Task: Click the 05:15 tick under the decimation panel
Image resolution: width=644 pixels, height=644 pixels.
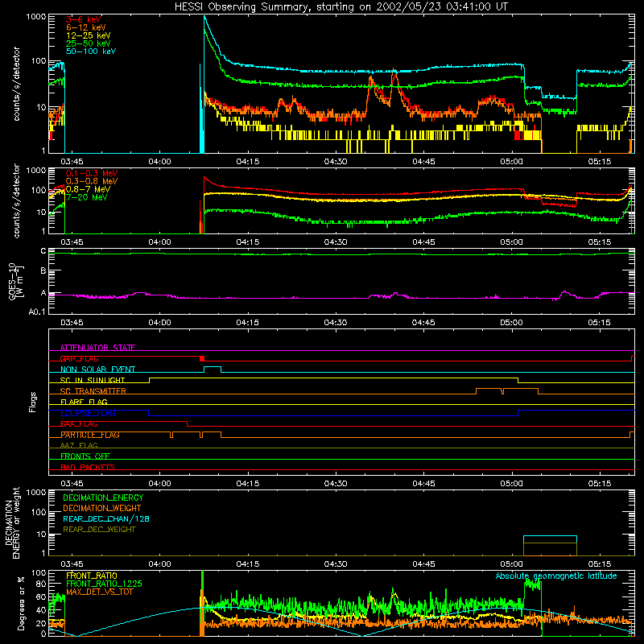Action: [x=599, y=564]
